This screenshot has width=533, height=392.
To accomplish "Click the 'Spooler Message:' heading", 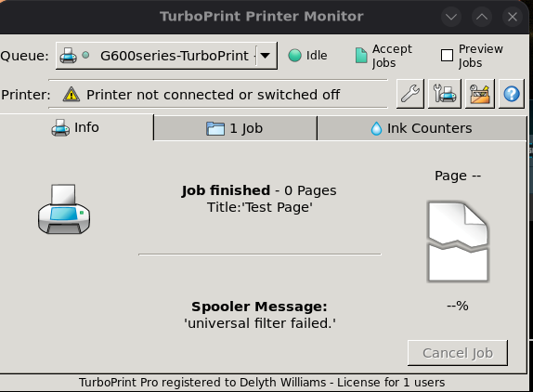I will [259, 307].
